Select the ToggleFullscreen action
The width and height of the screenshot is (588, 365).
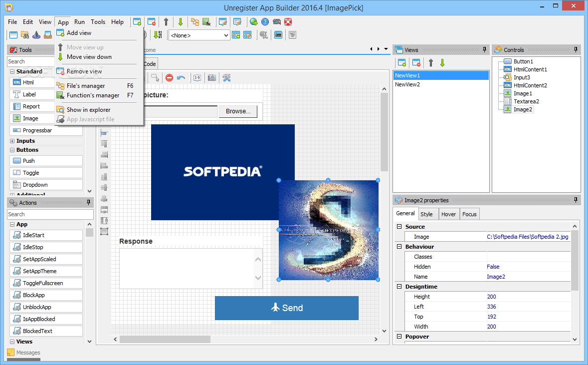pos(46,283)
